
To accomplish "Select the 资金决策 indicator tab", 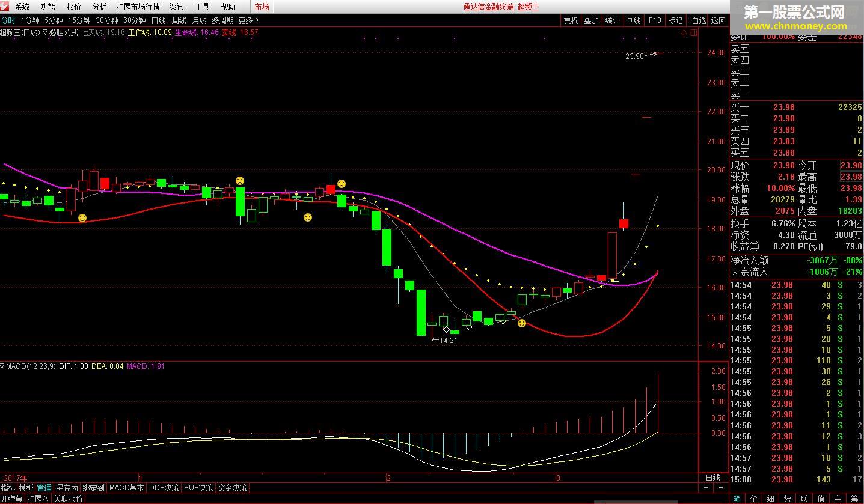I will 232,488.
